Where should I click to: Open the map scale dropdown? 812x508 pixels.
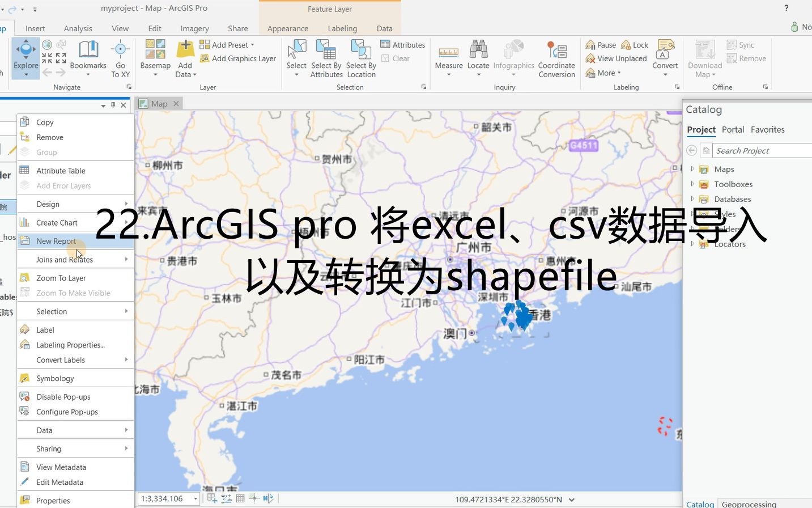(x=195, y=499)
